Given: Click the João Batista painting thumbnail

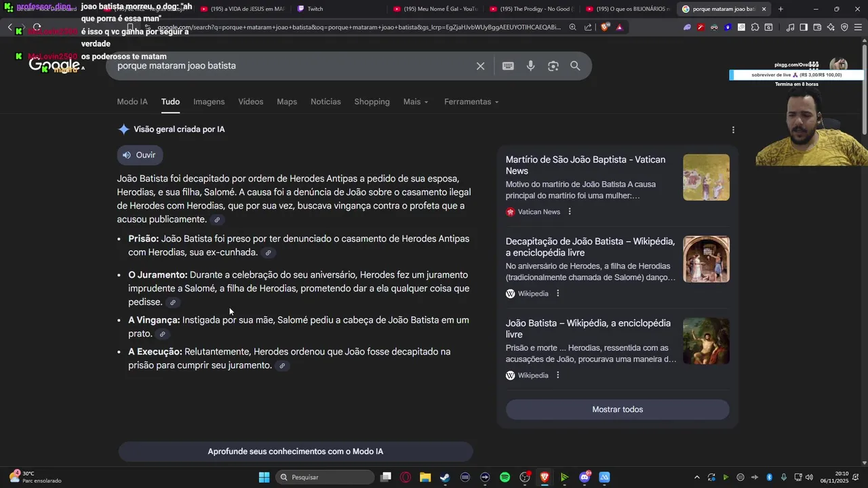Looking at the screenshot, I should coord(706,341).
